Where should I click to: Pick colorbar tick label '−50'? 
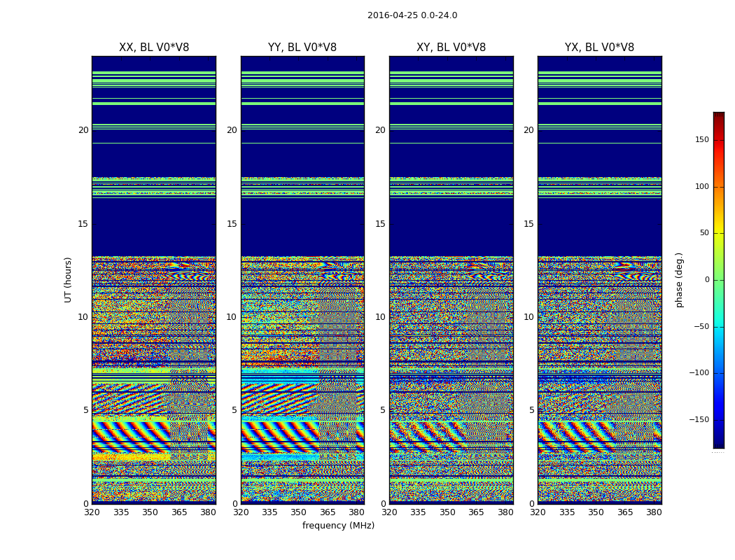701,327
